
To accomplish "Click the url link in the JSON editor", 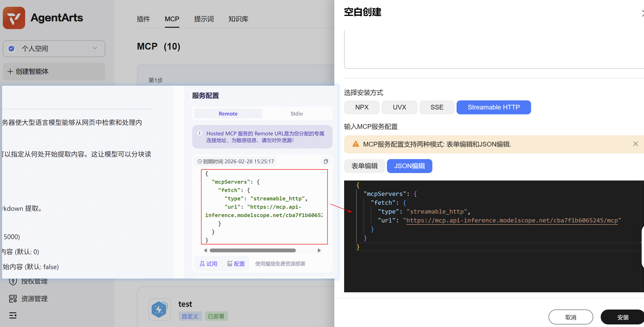I will pyautogui.click(x=512, y=220).
